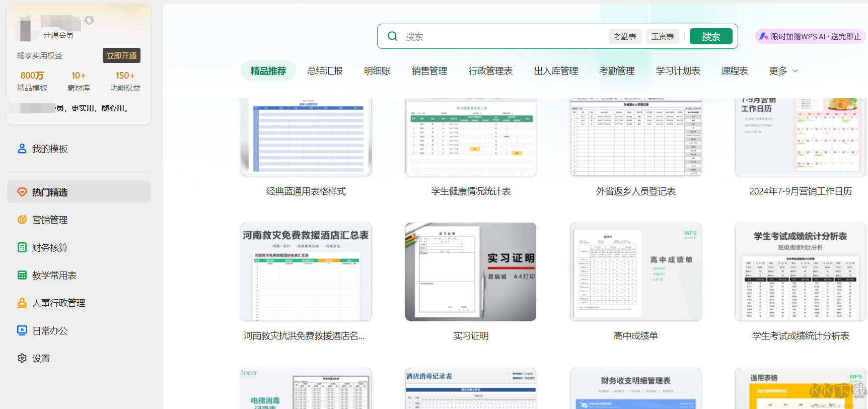Open the 限时加赠WPS AI promo banner

(x=811, y=36)
